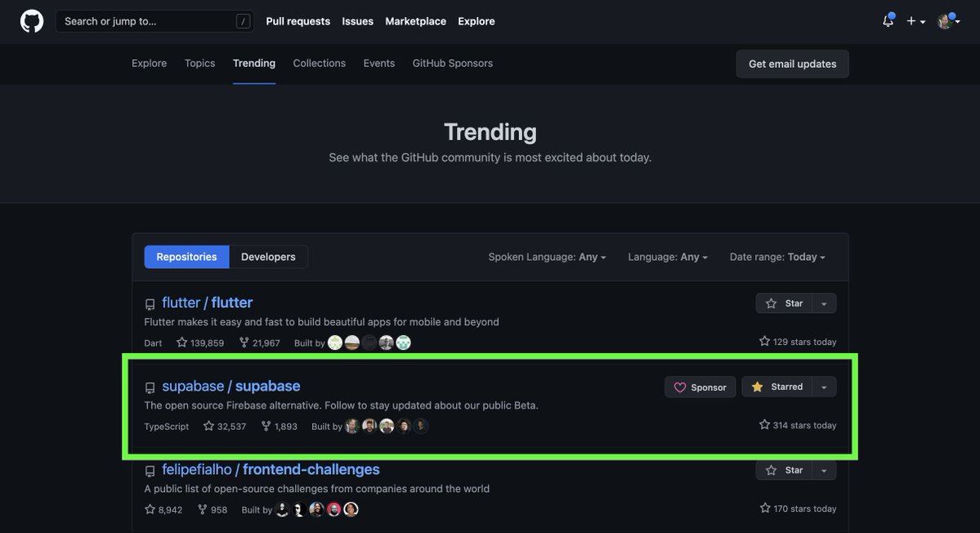The image size is (980, 533).
Task: Click the 170 stars today text
Action: coord(798,508)
